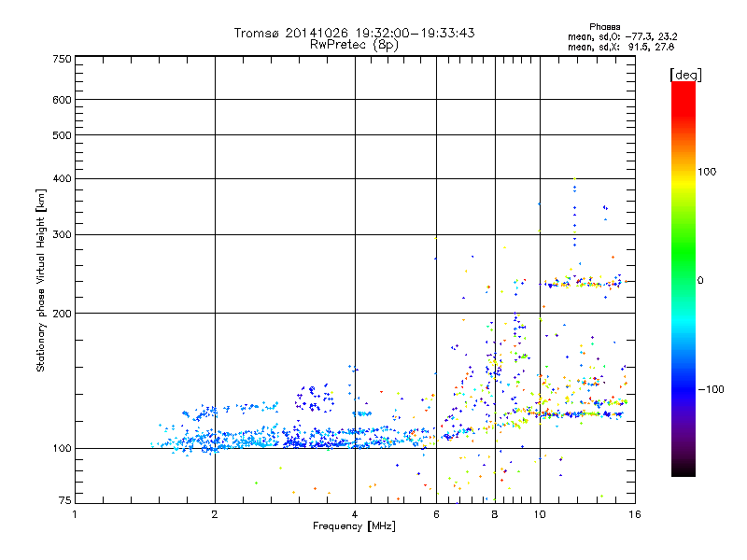Screen dimensions: 747x560
Task: Click the x-axis label 'Frequency [MHz]'
Action: [x=354, y=526]
